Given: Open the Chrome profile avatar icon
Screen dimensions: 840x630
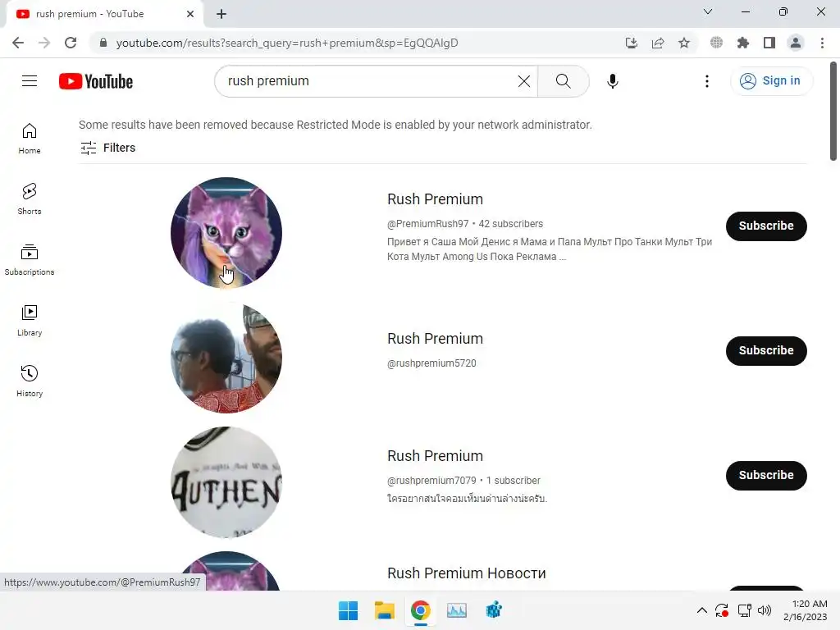Looking at the screenshot, I should [796, 43].
